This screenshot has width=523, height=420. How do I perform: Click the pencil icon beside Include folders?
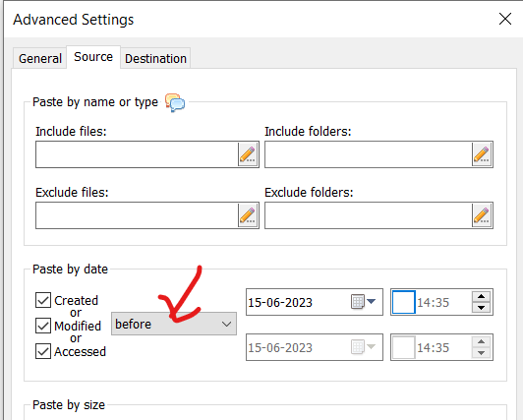[482, 154]
